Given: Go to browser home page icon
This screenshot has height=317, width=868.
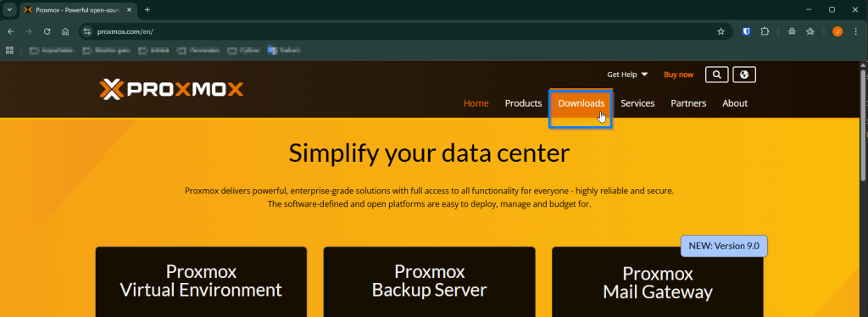Looking at the screenshot, I should coord(65,31).
